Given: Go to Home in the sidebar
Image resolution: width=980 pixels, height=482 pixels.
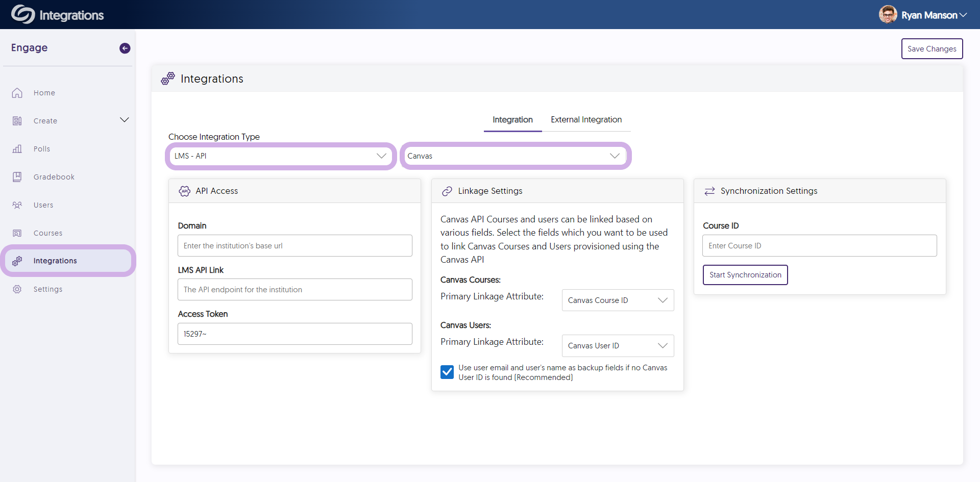Looking at the screenshot, I should pyautogui.click(x=44, y=93).
